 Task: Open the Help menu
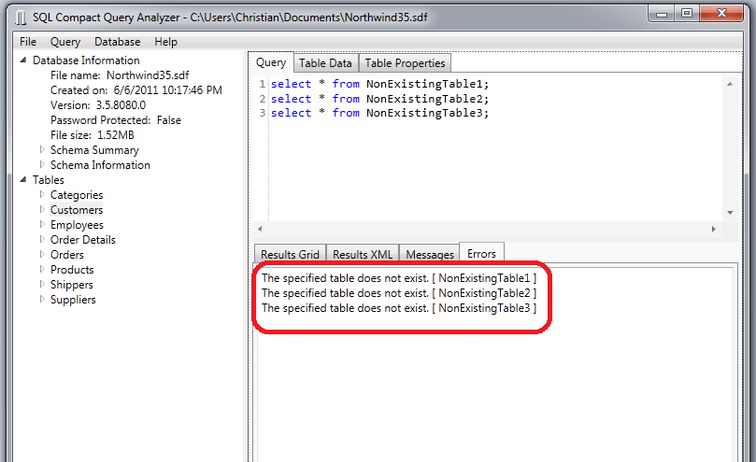pos(166,42)
